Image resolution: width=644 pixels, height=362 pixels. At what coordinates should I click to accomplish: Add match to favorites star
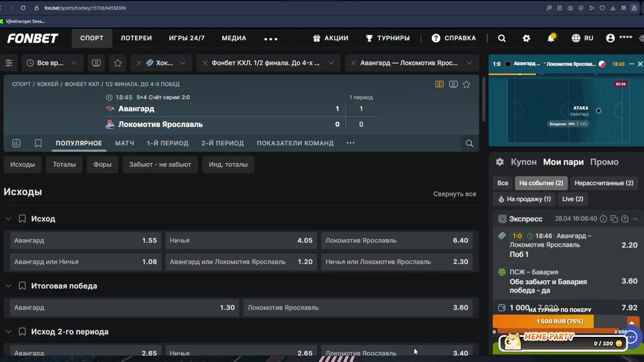466,84
